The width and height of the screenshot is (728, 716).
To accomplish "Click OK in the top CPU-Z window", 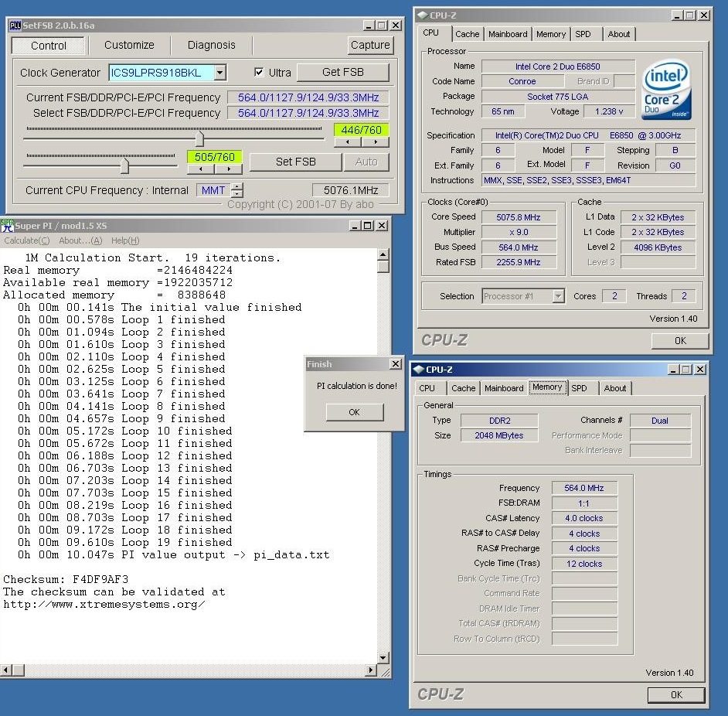I will (680, 340).
